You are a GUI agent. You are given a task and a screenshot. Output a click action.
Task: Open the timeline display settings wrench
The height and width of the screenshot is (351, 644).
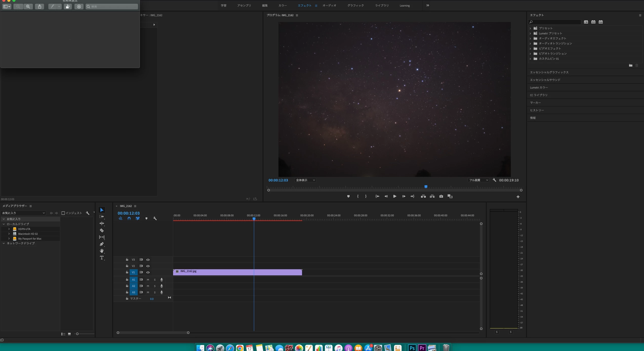pos(155,218)
